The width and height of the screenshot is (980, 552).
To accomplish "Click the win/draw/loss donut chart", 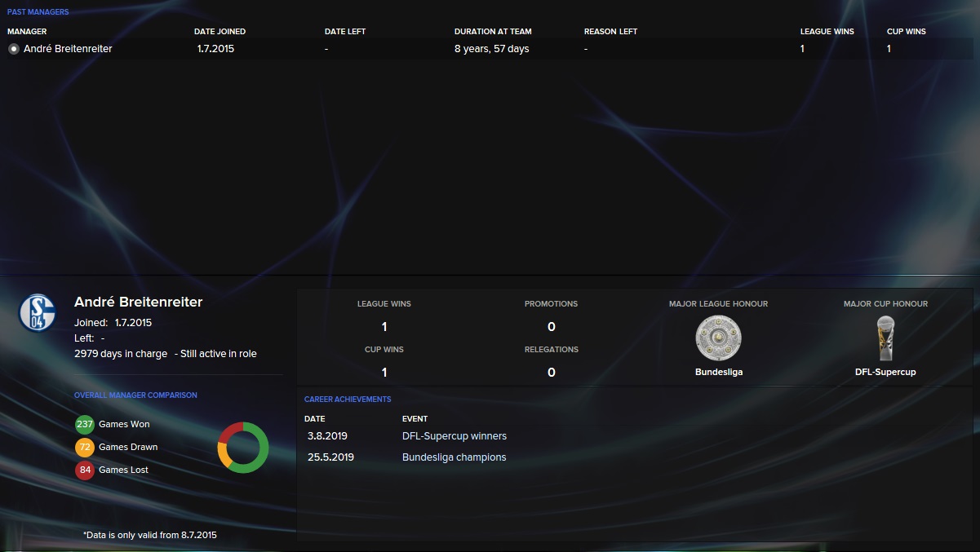I will pyautogui.click(x=243, y=447).
